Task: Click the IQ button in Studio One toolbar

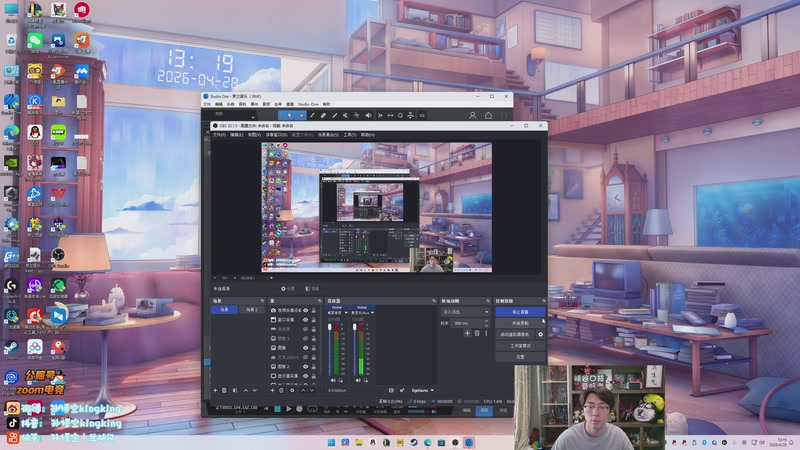Action: (x=422, y=115)
